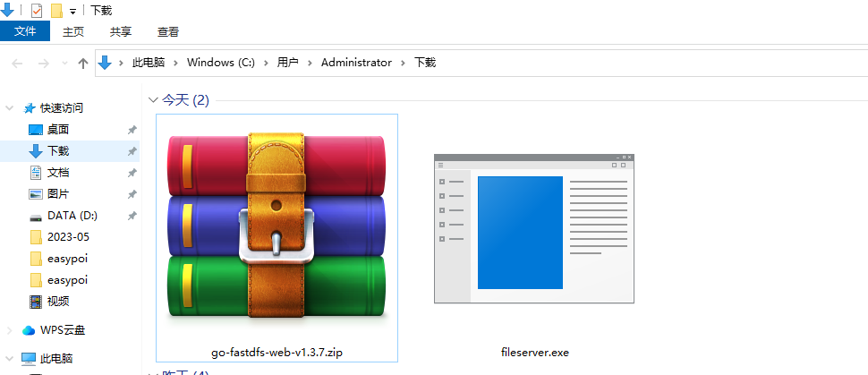Go up one folder level arrow
This screenshot has height=375, width=868.
pos(83,64)
